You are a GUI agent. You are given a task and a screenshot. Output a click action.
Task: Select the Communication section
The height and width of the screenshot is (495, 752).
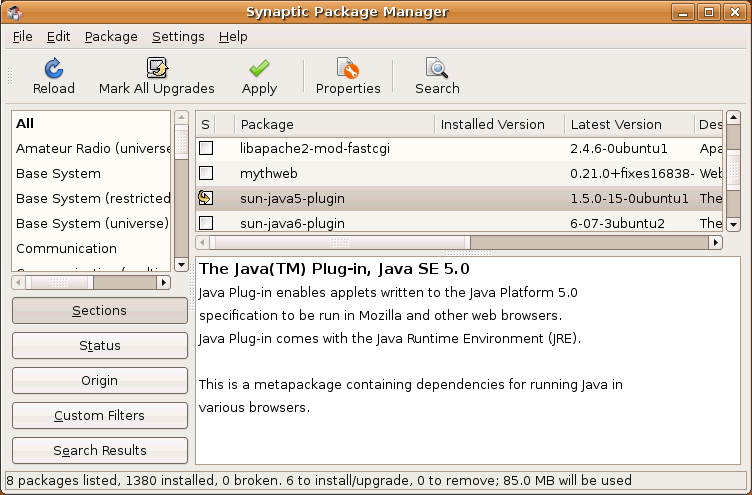(91, 248)
